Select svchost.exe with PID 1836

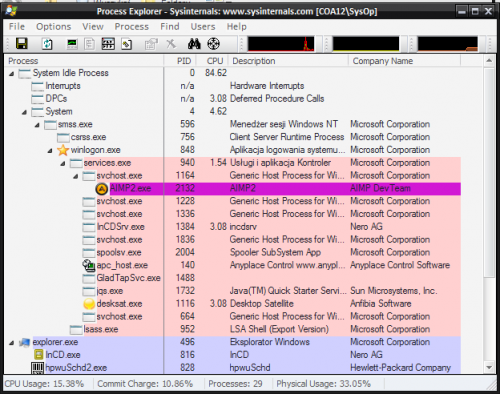pos(233,240)
